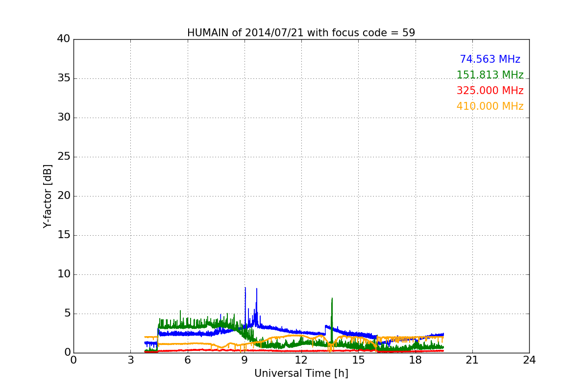Viewport: 588px width, 392px height.
Task: Click the x-axis tick label 18
Action: click(x=415, y=360)
